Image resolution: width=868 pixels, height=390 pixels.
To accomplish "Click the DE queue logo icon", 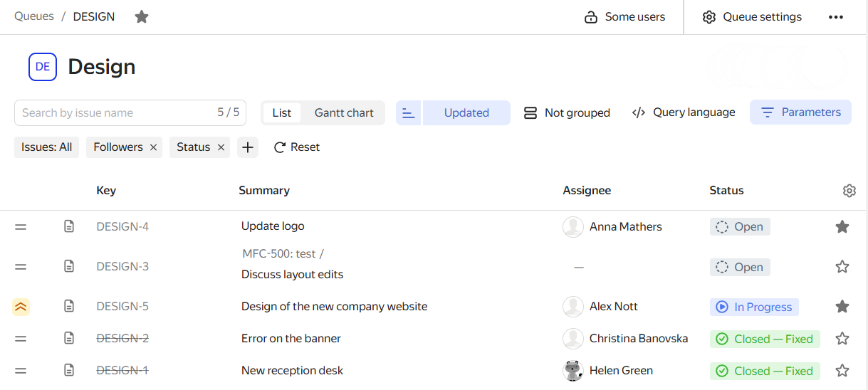I will 43,67.
